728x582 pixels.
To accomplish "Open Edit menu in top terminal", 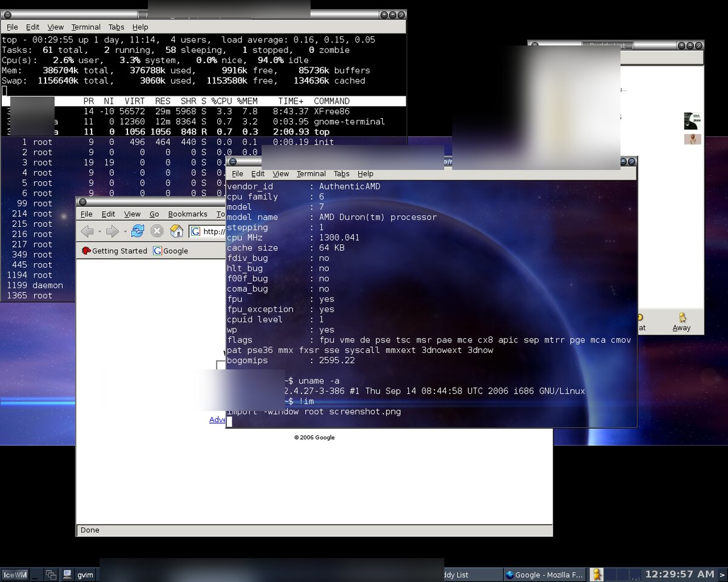I will pos(33,27).
